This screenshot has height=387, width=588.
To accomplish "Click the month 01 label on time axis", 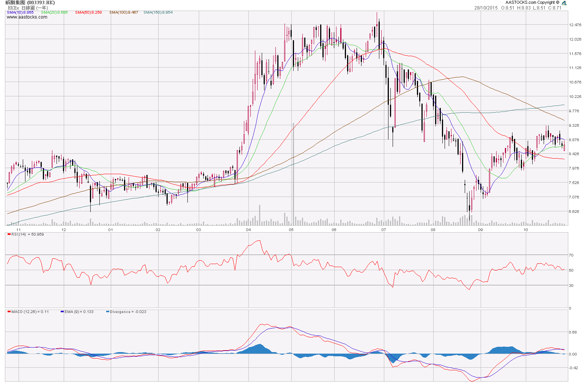I will point(111,230).
